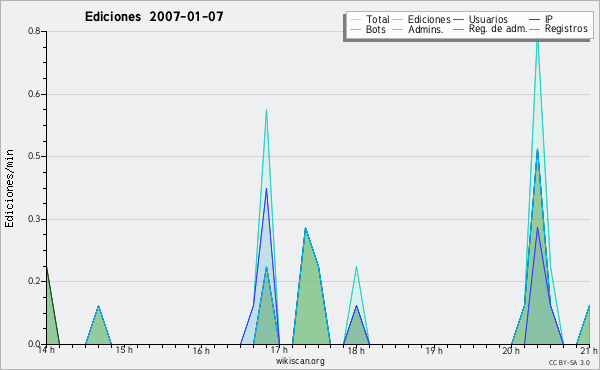The image size is (600, 370).
Task: Click the wikiscan.org label
Action: click(300, 361)
